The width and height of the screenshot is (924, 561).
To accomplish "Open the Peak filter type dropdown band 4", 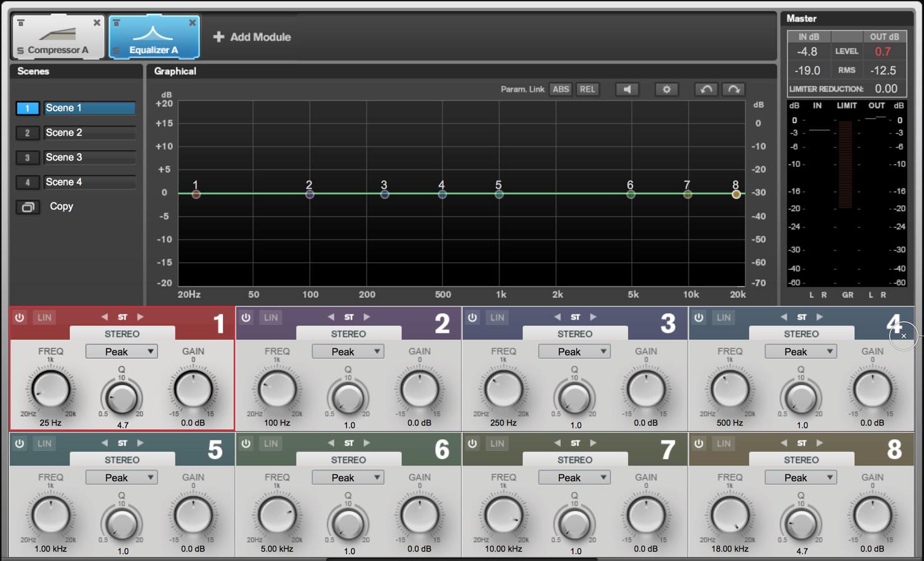I will 801,352.
